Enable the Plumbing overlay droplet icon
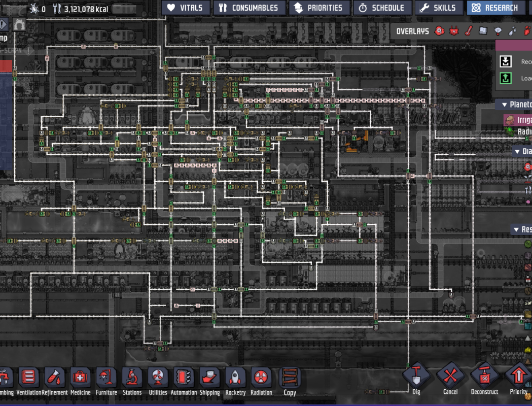The width and height of the screenshot is (532, 406). [x=512, y=31]
